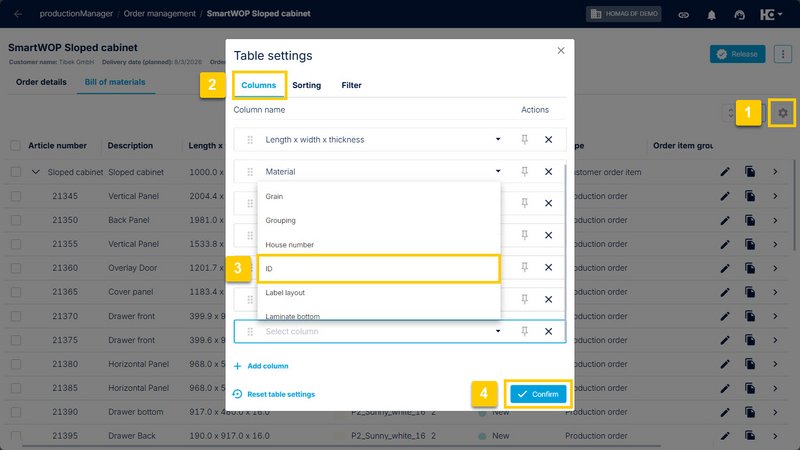Sort by Article number column header
Image resolution: width=800 pixels, height=450 pixels.
pos(57,145)
